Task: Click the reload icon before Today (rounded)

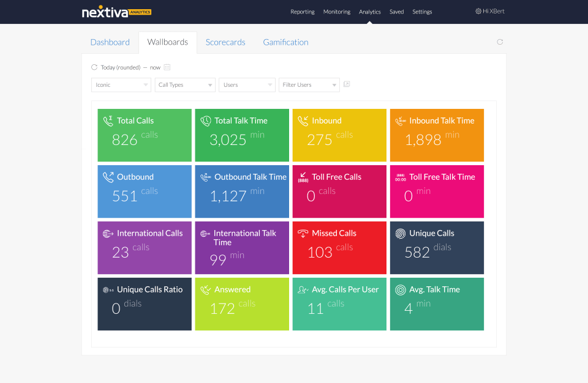Action: click(94, 67)
